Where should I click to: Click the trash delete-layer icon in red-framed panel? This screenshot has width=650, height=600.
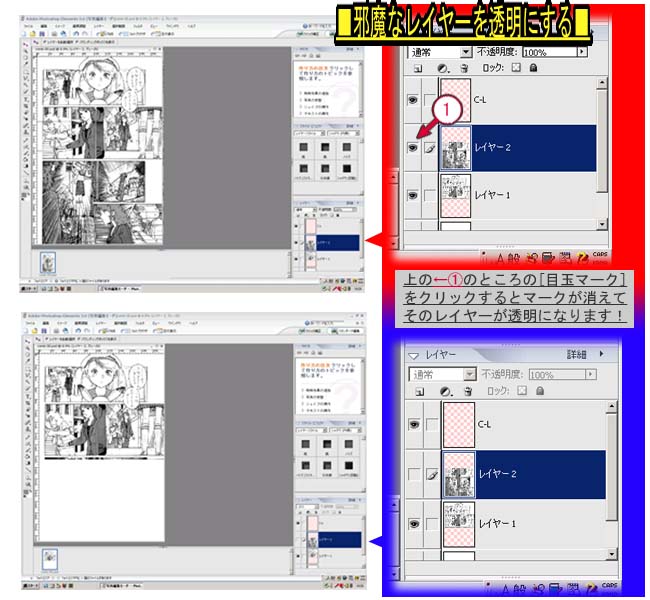(x=465, y=68)
